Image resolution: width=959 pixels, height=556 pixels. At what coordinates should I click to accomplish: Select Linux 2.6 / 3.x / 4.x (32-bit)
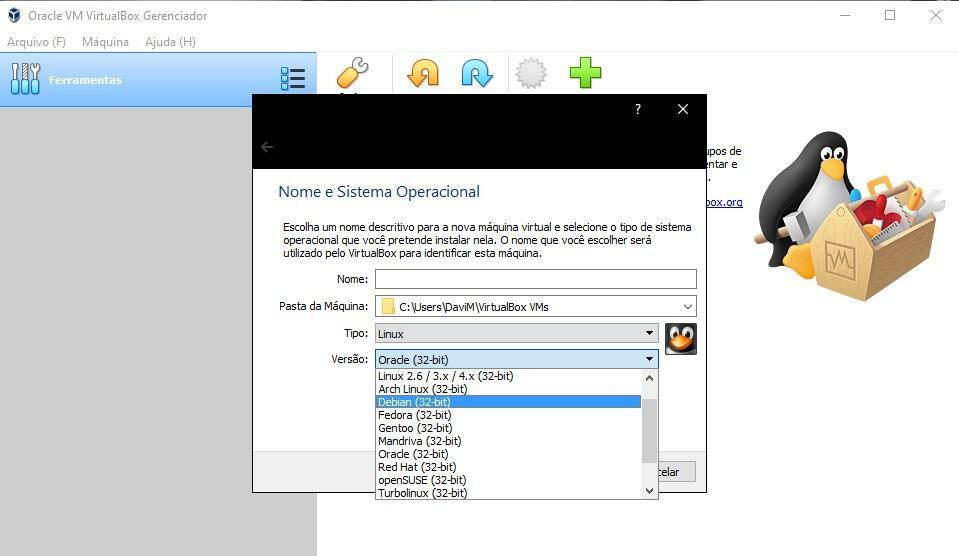pyautogui.click(x=508, y=376)
